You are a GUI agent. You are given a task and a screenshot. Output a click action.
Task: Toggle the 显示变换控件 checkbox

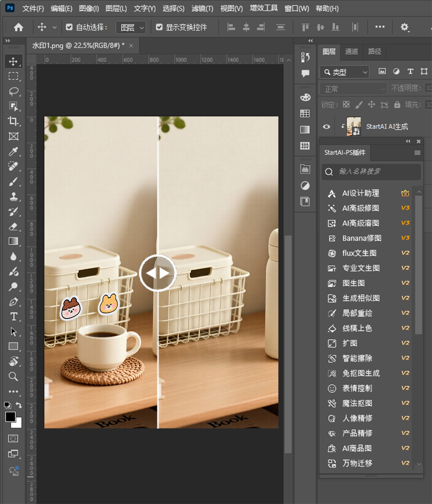(159, 27)
